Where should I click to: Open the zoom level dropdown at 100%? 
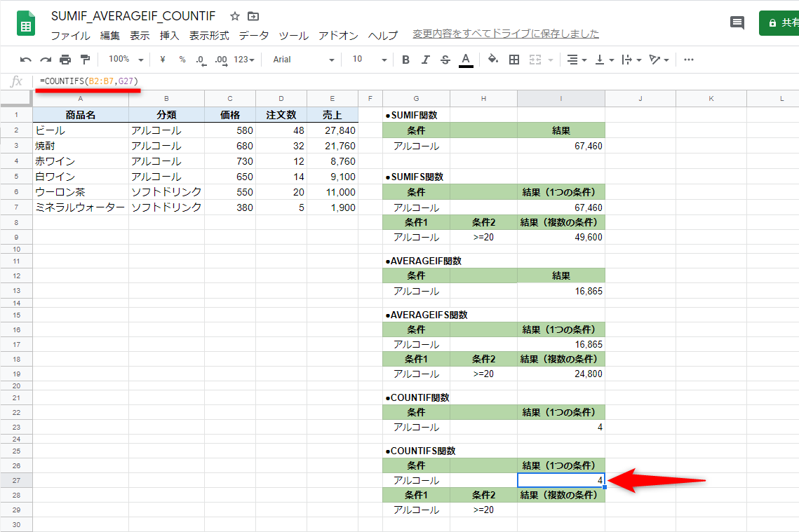[124, 60]
